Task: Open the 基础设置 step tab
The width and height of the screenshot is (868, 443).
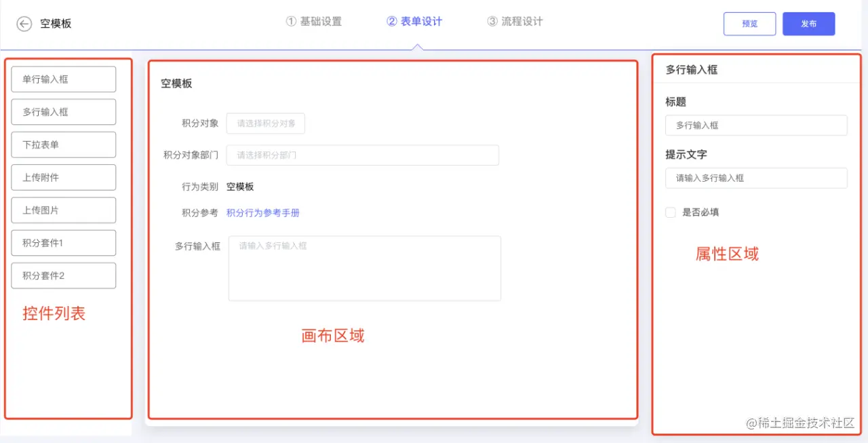Action: pyautogui.click(x=313, y=21)
